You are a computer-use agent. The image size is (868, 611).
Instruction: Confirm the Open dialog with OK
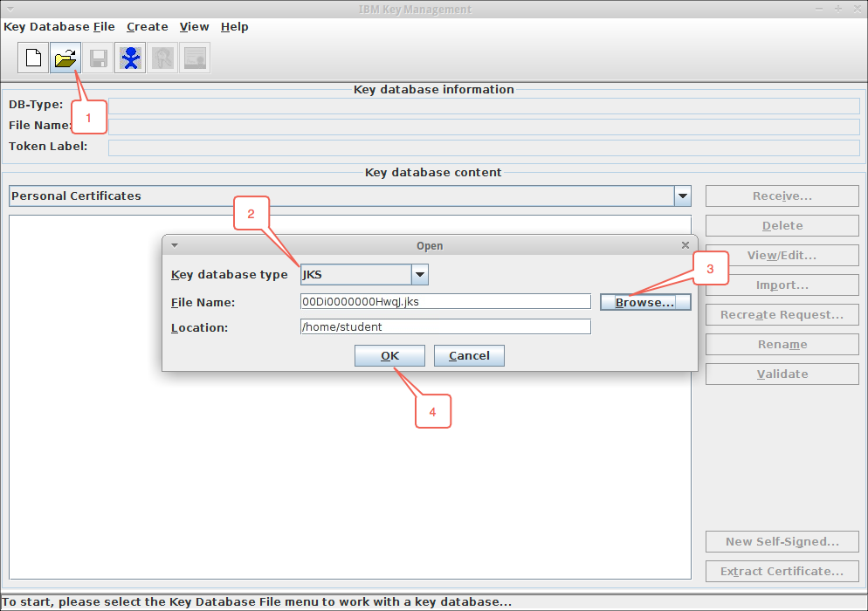coord(389,356)
